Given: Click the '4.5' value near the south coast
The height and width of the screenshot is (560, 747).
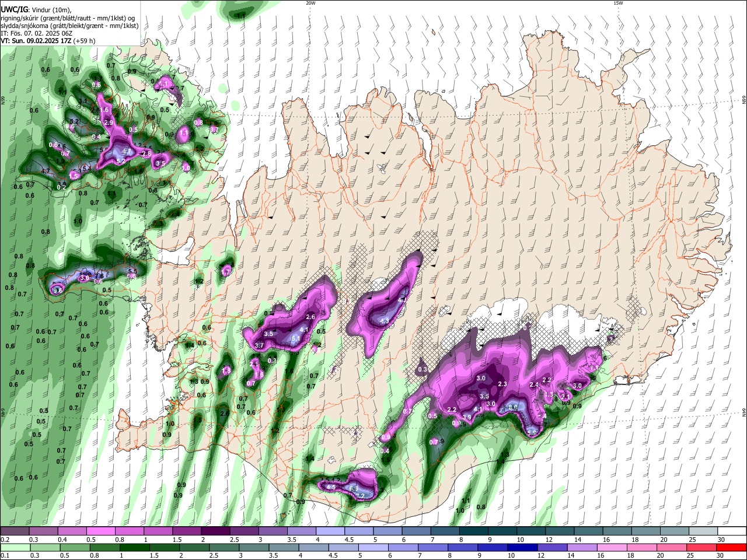Looking at the screenshot, I should click(x=331, y=487).
